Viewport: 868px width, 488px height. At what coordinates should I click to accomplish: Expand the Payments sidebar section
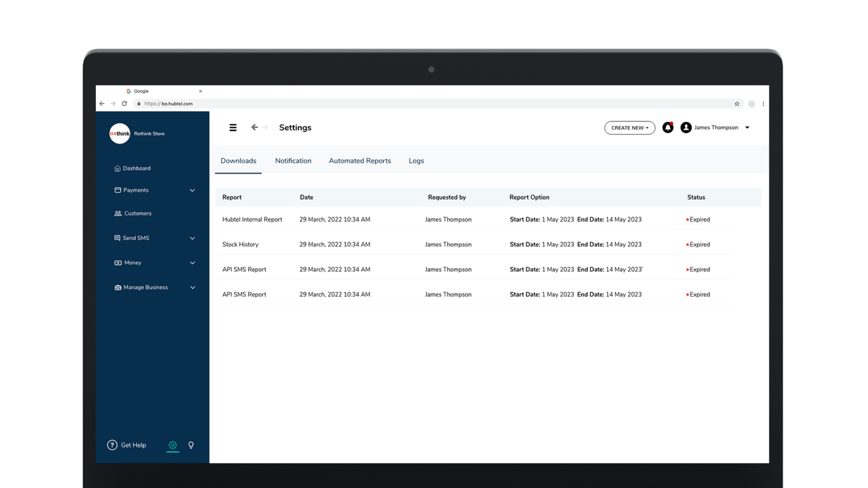pos(193,190)
